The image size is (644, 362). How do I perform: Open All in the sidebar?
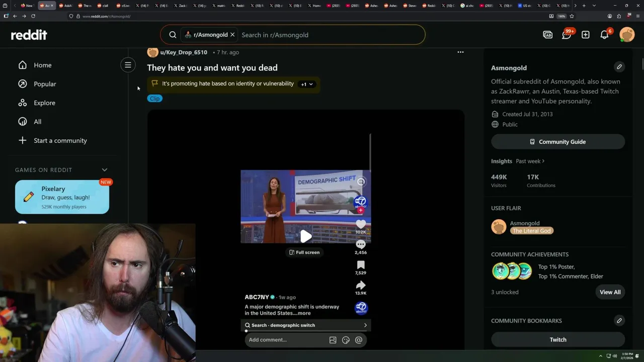click(x=37, y=122)
